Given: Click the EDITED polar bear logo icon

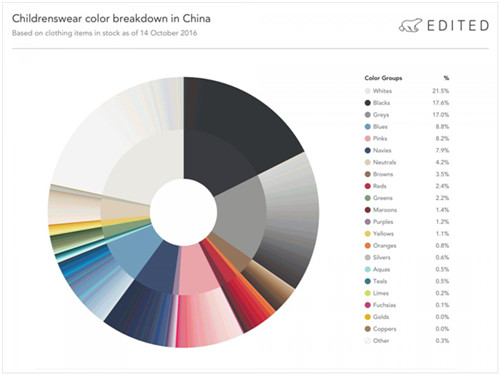Looking at the screenshot, I should 411,26.
